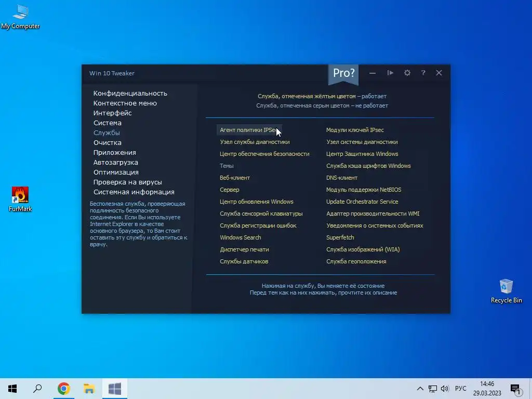Image resolution: width=532 pixels, height=399 pixels.
Task: Click the play/apply arrow icon in title bar
Action: coord(390,73)
